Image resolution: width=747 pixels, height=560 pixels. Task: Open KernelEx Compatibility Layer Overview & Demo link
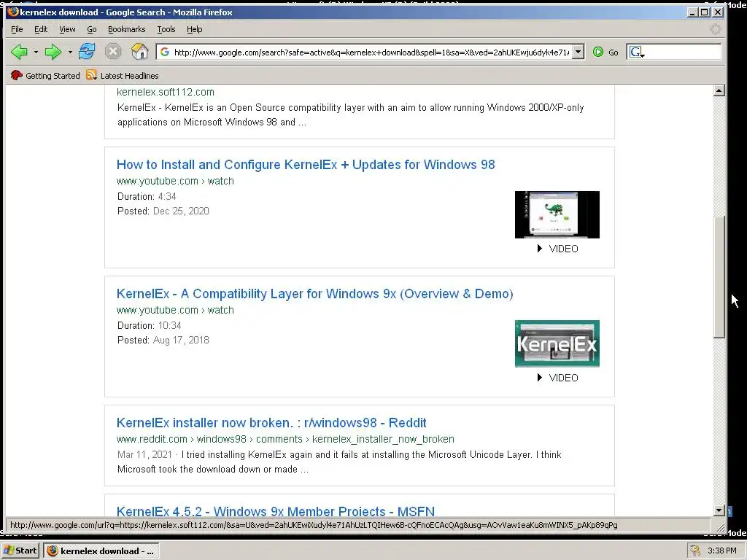coord(315,294)
